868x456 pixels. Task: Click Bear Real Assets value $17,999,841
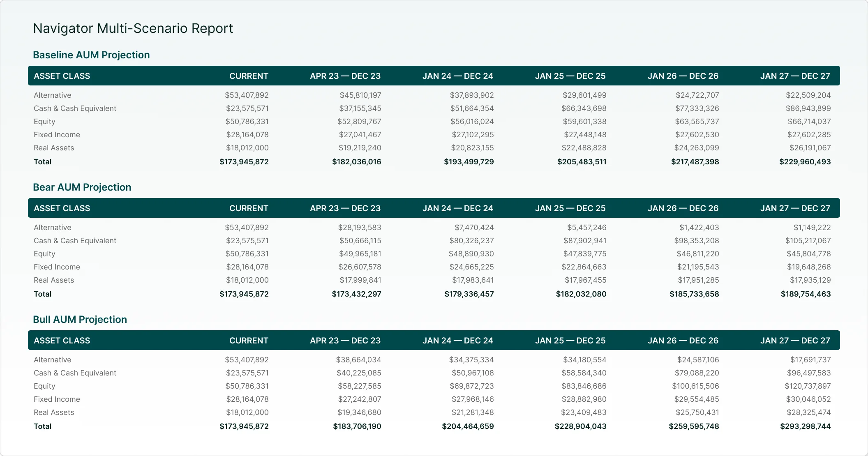(360, 280)
